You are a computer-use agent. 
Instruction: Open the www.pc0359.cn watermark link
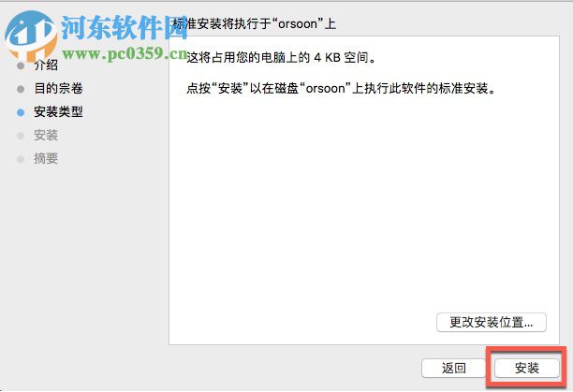pos(125,53)
